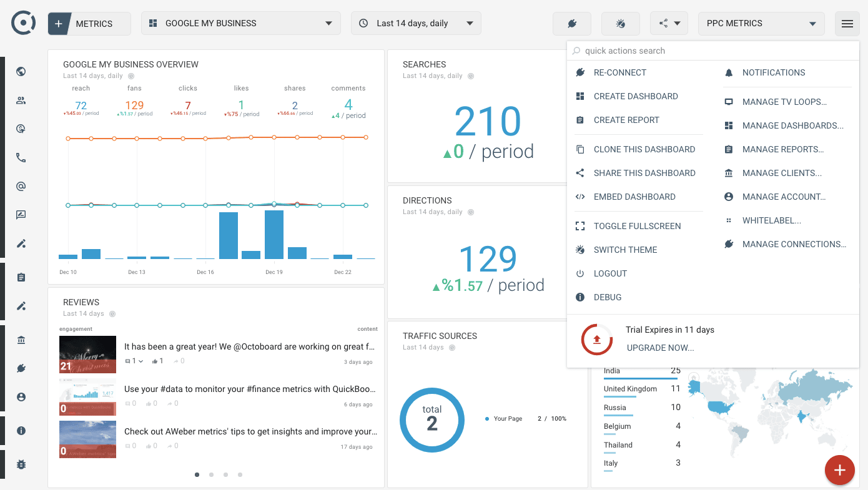Click the bank clients icon in left sidebar
This screenshot has height=490, width=868.
click(21, 340)
